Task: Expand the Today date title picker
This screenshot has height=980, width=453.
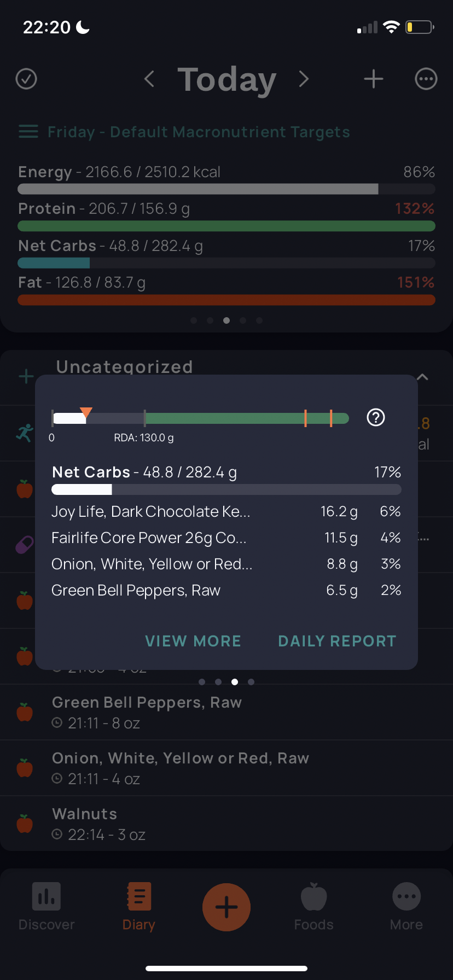Action: tap(226, 79)
